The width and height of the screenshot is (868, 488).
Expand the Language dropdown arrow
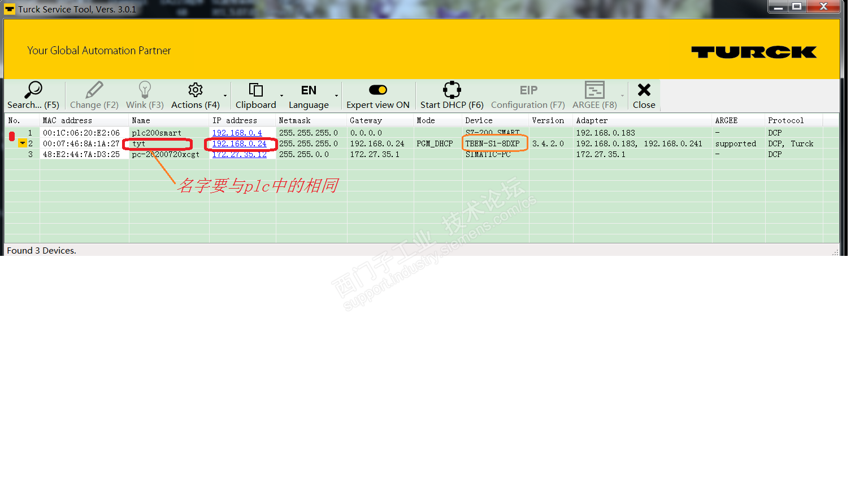tap(336, 95)
